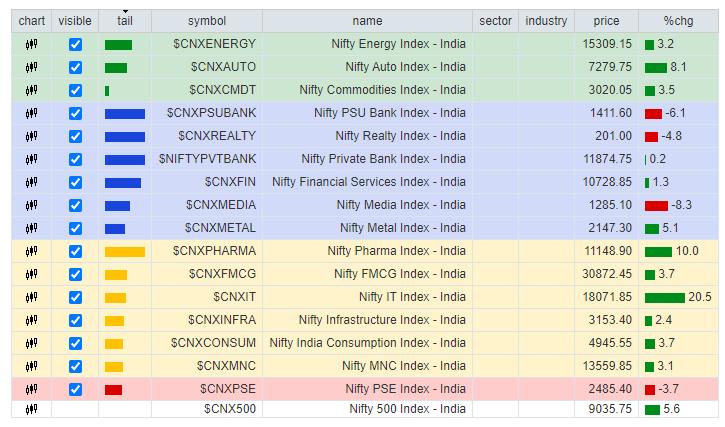Uncheck visible checkbox for $CNXREALTY
The height and width of the screenshot is (427, 725).
[x=75, y=136]
